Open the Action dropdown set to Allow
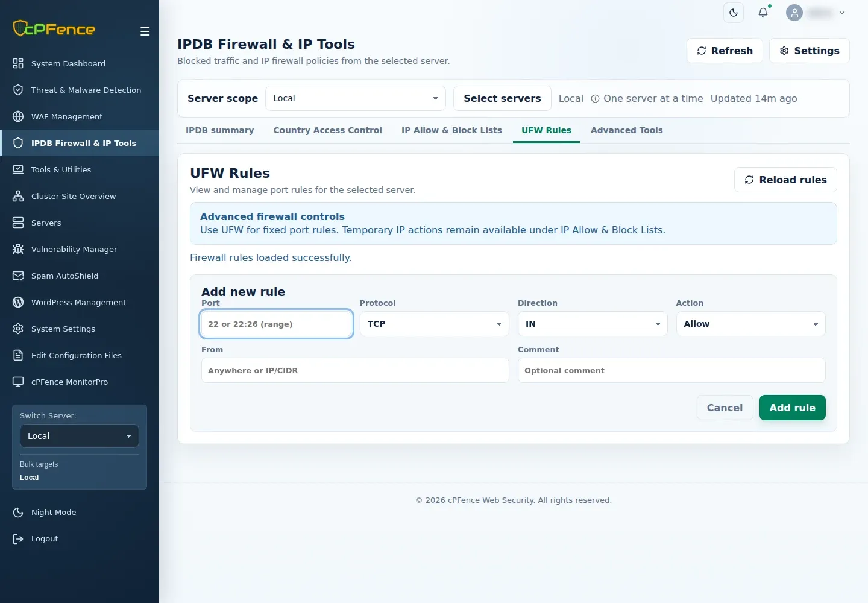Image resolution: width=868 pixels, height=603 pixels. [x=751, y=324]
